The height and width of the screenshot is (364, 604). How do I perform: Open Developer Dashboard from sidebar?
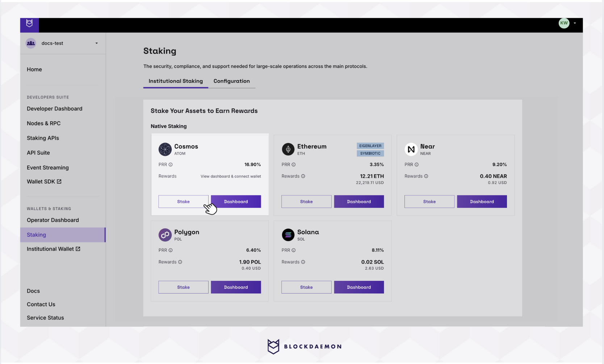coord(54,109)
